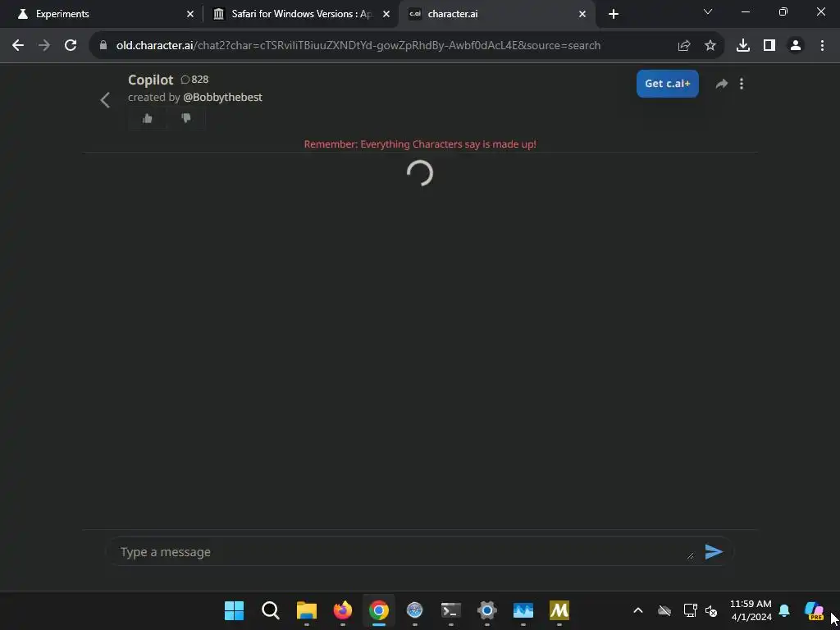Open Chrome three-dot menu

coord(822,46)
